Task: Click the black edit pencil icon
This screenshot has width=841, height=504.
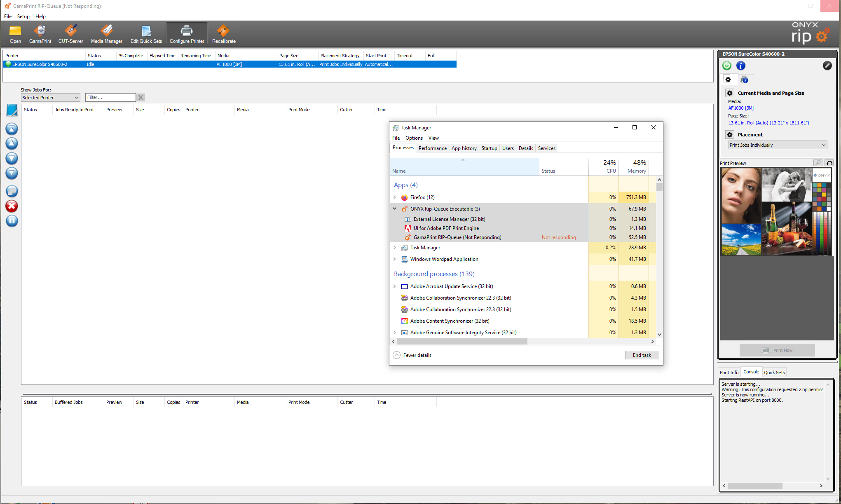Action: 827,66
